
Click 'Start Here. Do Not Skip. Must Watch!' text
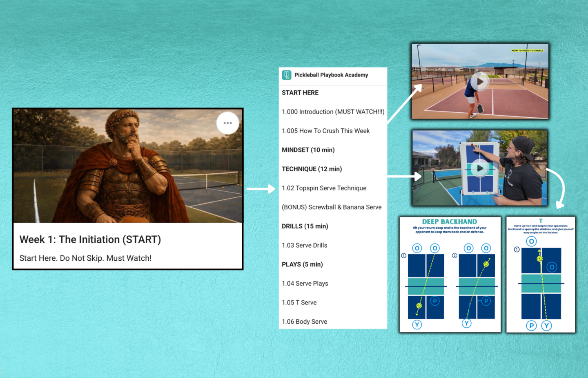85,258
